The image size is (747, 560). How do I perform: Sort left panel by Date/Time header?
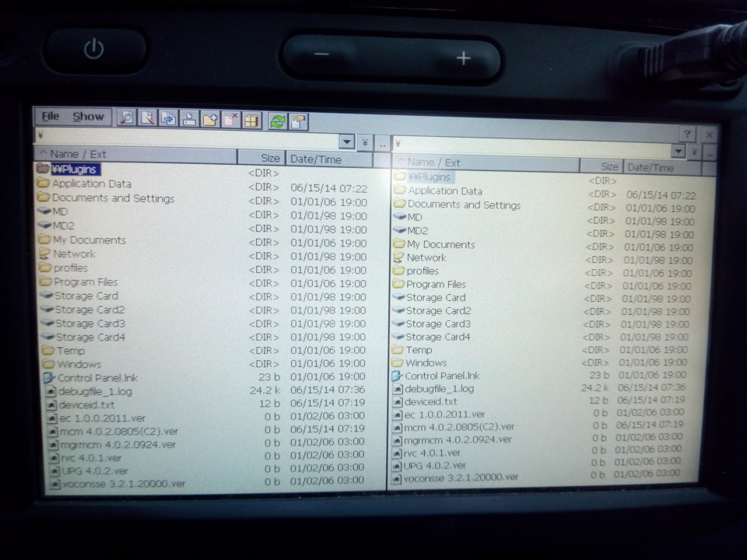[x=329, y=159]
